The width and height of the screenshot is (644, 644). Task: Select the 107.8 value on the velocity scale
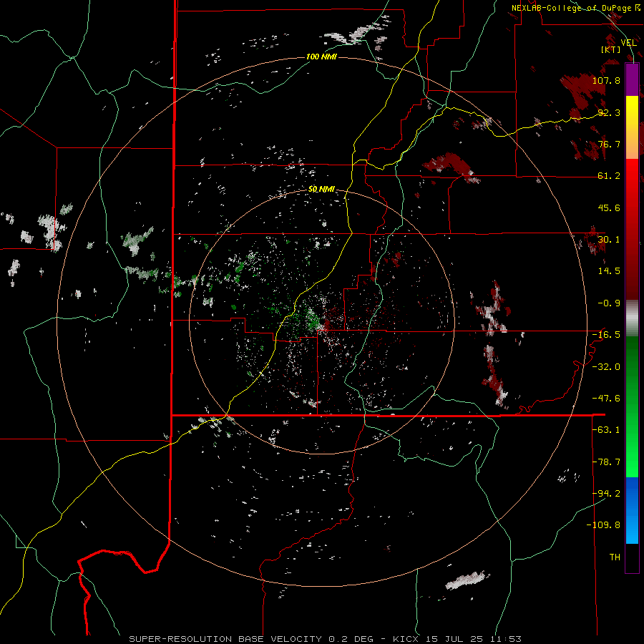[x=606, y=80]
